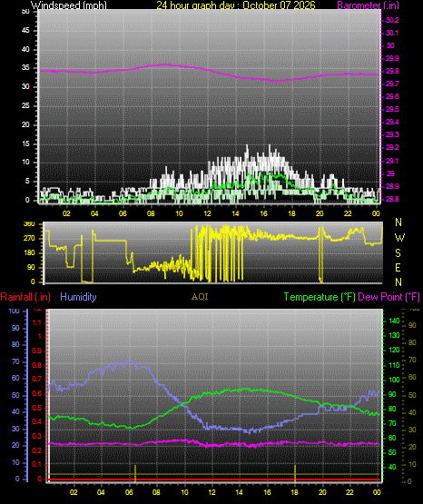Viewport: 423px width, 504px height.
Task: Click the 06 hour label under bottom graph
Action: 129,492
